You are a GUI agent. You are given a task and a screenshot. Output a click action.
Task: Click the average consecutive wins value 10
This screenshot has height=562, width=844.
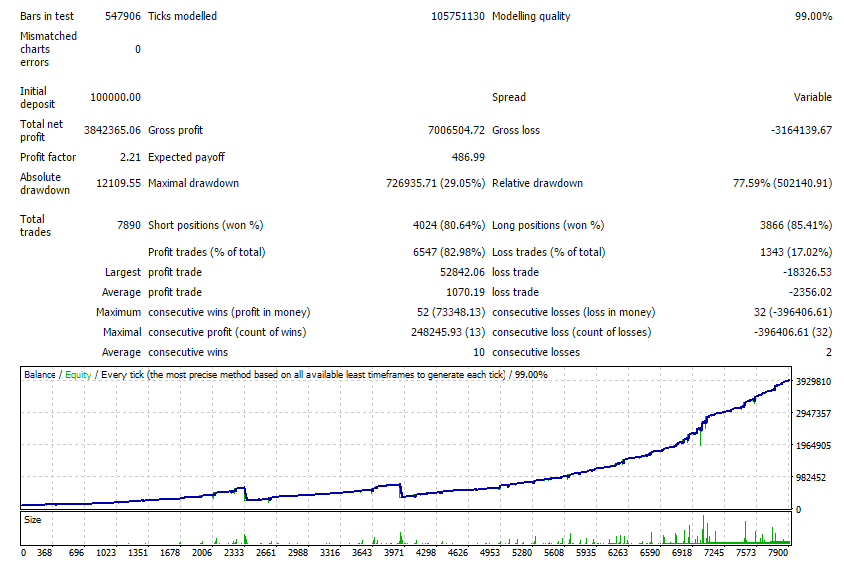pos(479,353)
